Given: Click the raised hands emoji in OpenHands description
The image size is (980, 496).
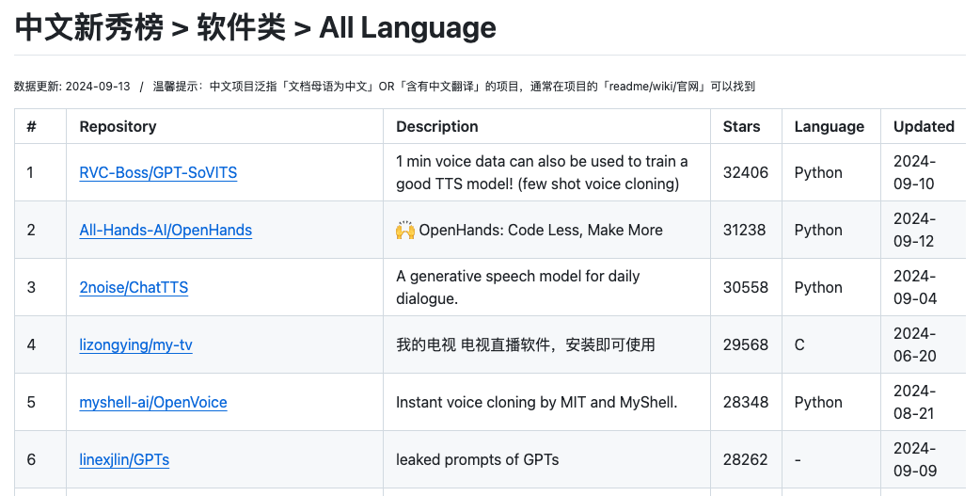Looking at the screenshot, I should (405, 230).
